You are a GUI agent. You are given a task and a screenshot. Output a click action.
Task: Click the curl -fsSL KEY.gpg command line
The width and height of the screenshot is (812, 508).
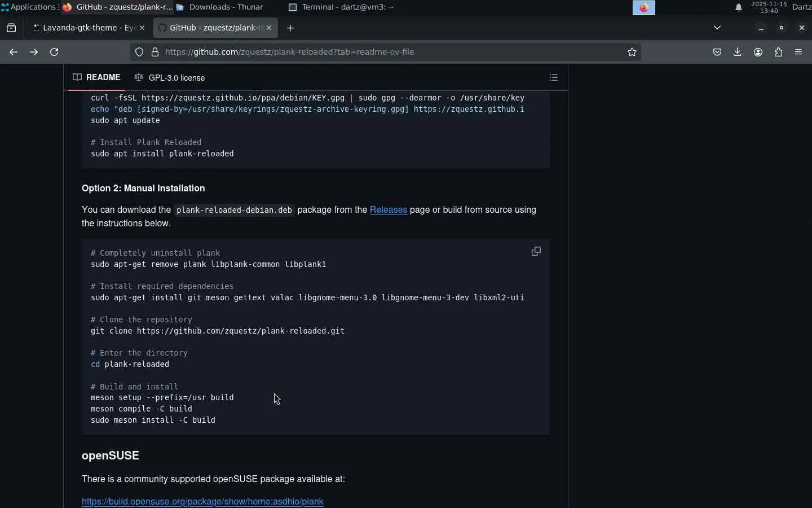(307, 98)
